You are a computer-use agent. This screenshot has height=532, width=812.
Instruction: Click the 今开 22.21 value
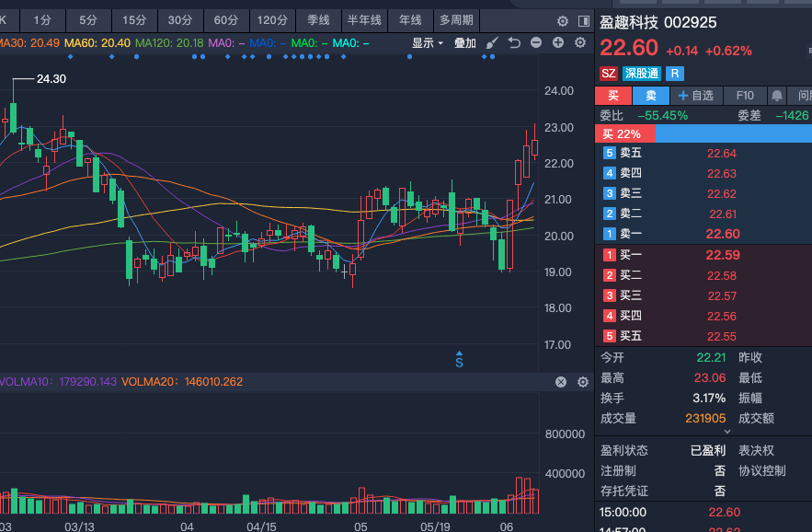point(711,358)
